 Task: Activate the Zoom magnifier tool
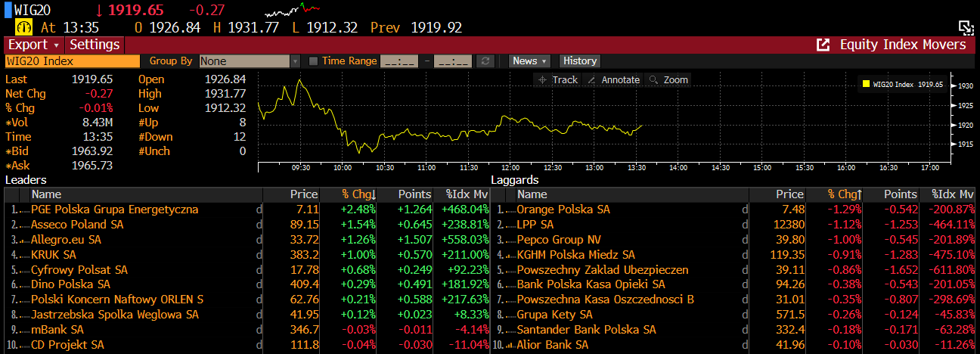click(x=668, y=79)
